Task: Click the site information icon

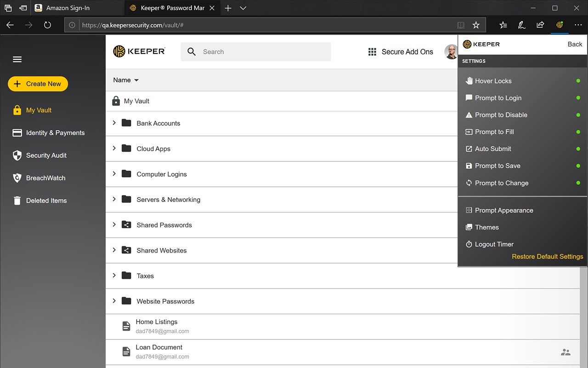Action: point(72,25)
